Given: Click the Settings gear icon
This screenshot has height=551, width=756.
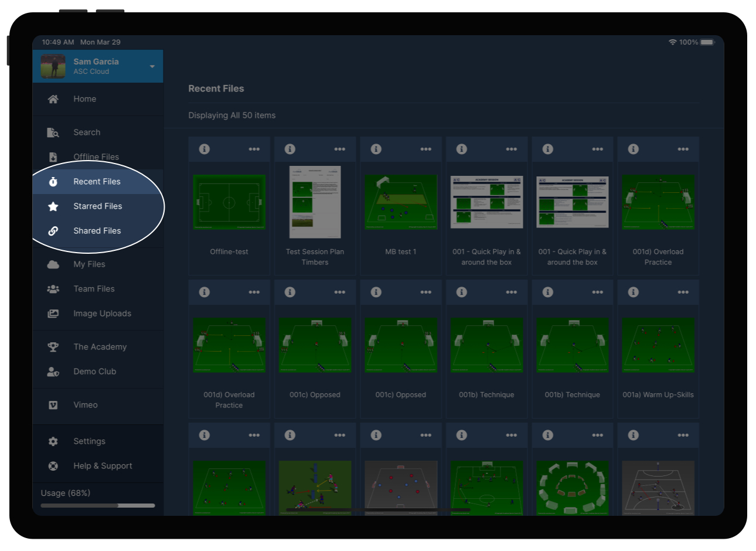Looking at the screenshot, I should click(x=53, y=441).
